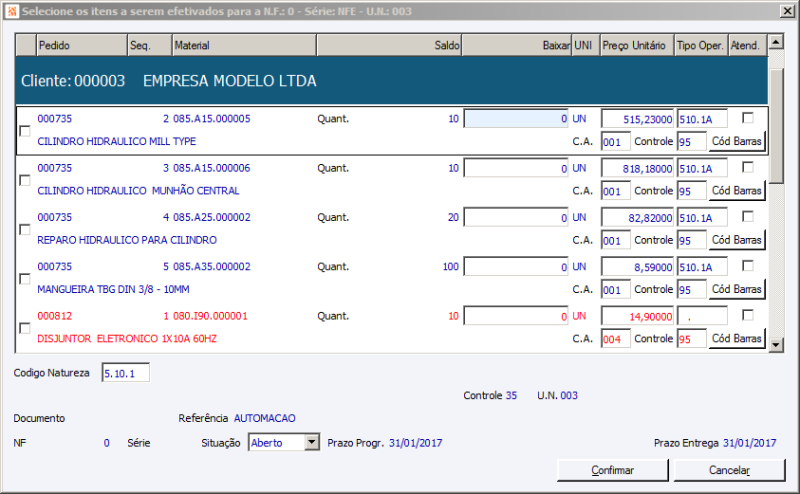Viewport: 800px width, 494px height.
Task: Click the Pedido column header
Action: pyautogui.click(x=82, y=45)
